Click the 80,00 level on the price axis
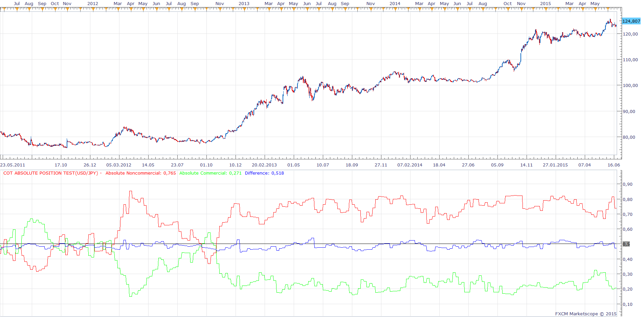Viewport: 644px width, 317px height. coord(629,137)
